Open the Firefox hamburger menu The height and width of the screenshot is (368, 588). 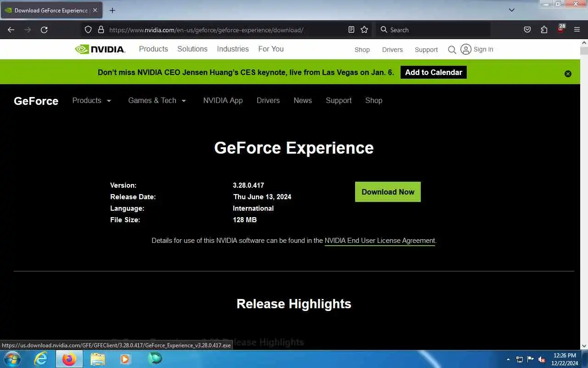pyautogui.click(x=577, y=29)
